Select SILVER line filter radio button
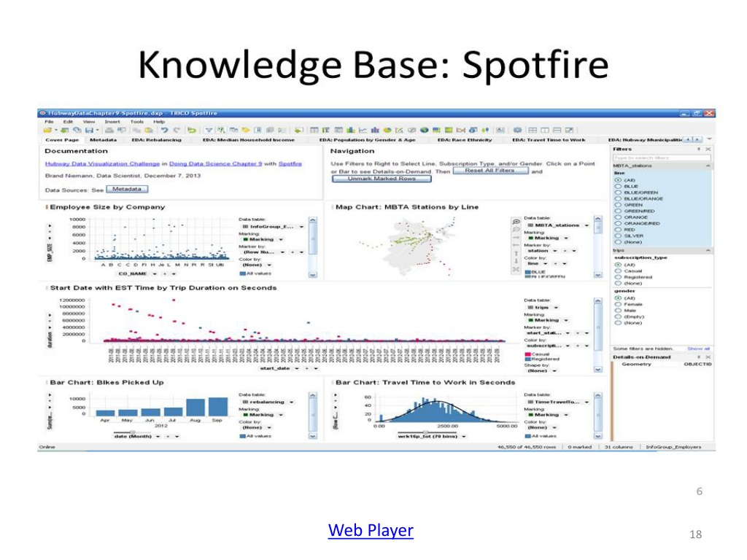The image size is (747, 560). (x=618, y=236)
